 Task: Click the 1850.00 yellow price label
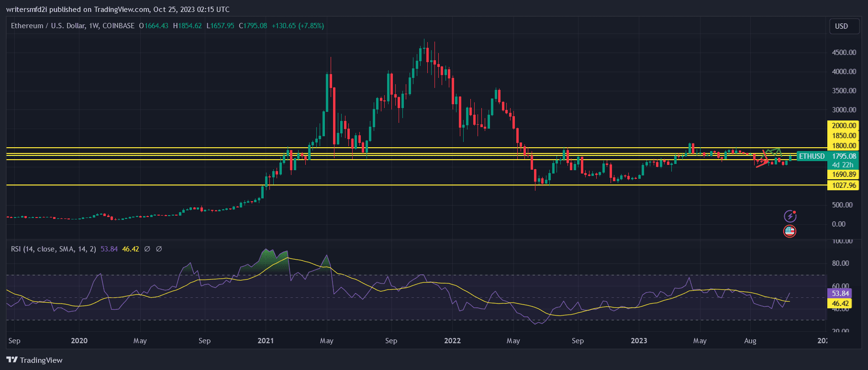coord(843,136)
